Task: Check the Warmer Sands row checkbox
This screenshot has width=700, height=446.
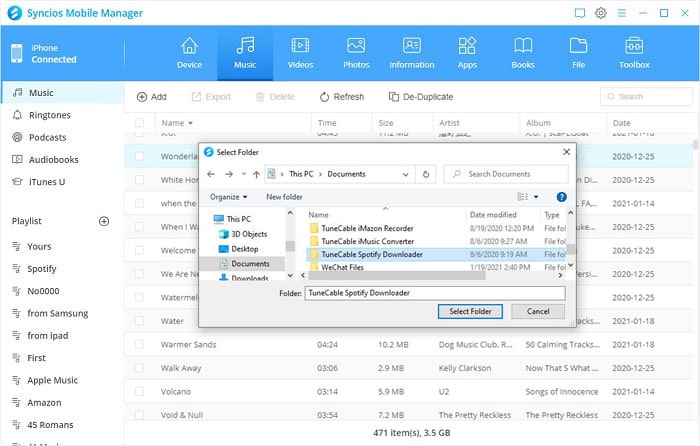Action: pos(140,345)
